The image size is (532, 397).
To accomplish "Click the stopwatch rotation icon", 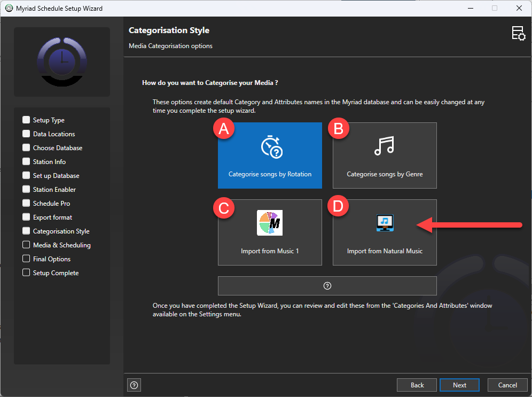I will pyautogui.click(x=271, y=147).
